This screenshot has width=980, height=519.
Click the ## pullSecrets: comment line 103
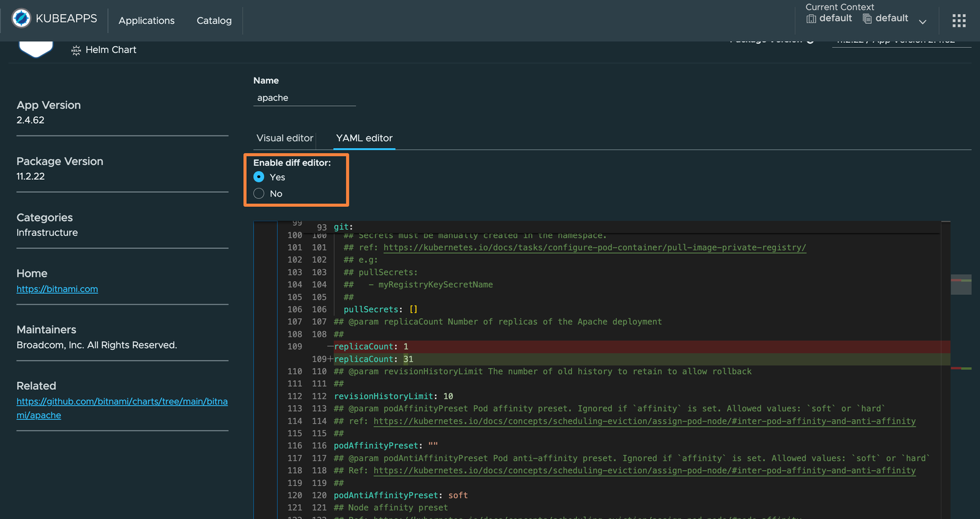(x=380, y=272)
